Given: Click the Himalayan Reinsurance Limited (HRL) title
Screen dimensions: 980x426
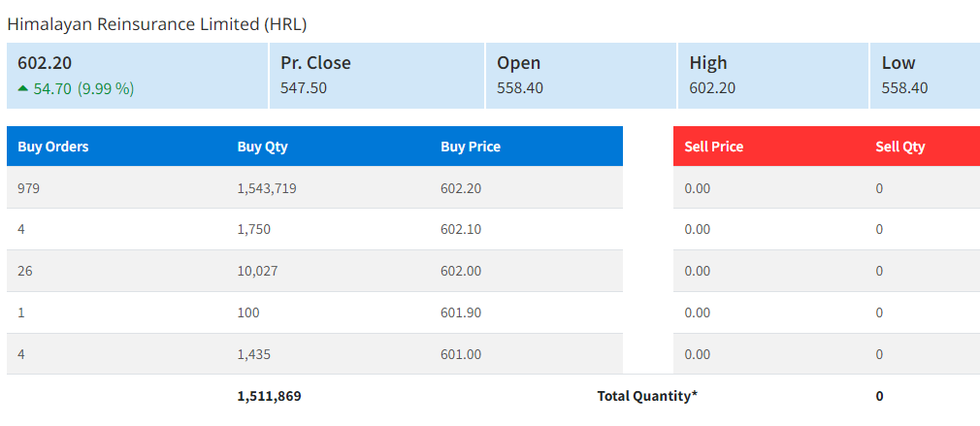Looking at the screenshot, I should (156, 23).
